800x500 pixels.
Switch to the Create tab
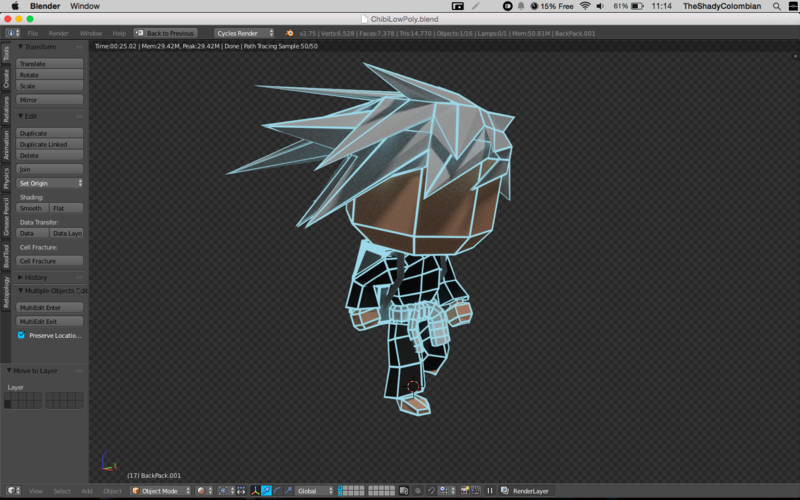[x=6, y=79]
